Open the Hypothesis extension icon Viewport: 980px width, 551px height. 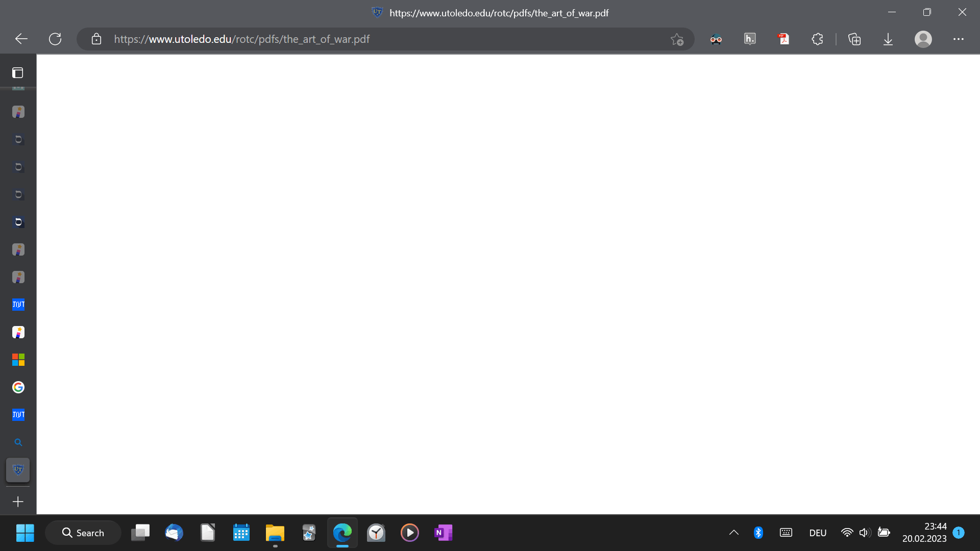750,39
